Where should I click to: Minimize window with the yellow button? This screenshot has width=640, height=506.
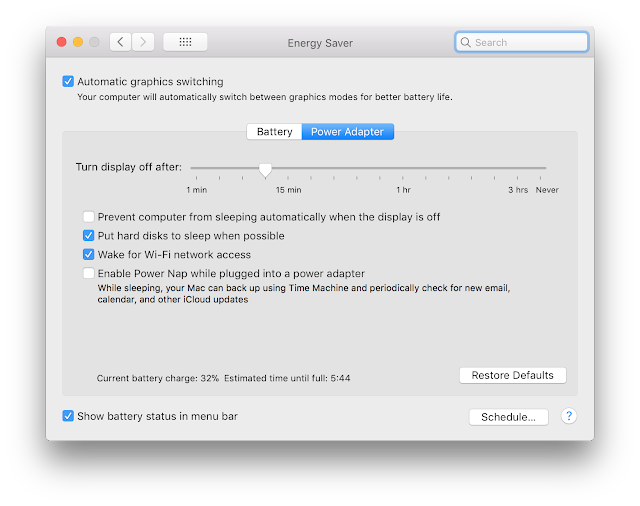pyautogui.click(x=78, y=42)
